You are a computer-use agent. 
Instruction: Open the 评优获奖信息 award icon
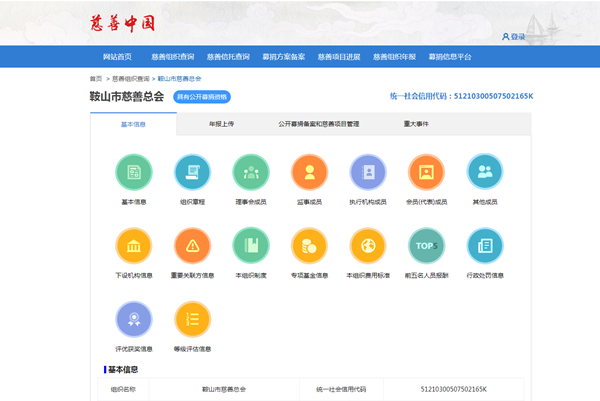pos(134,319)
